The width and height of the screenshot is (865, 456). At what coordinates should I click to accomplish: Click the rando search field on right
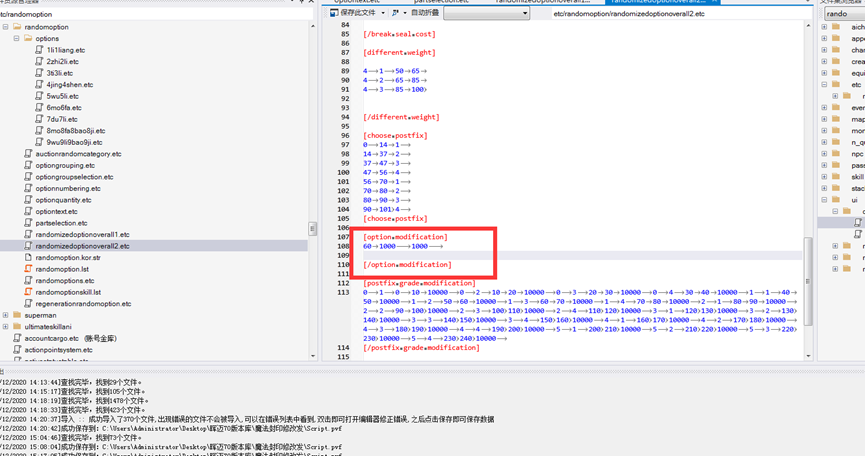coord(841,14)
